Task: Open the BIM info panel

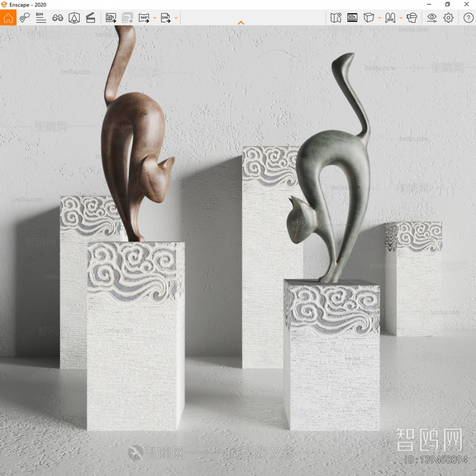Action: tap(41, 17)
